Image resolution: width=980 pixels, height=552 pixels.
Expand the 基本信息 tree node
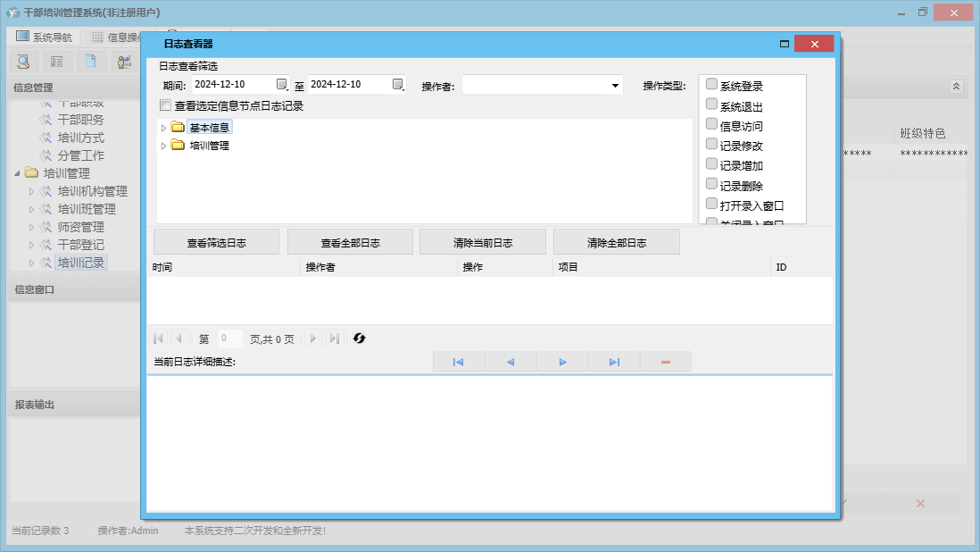pyautogui.click(x=163, y=128)
